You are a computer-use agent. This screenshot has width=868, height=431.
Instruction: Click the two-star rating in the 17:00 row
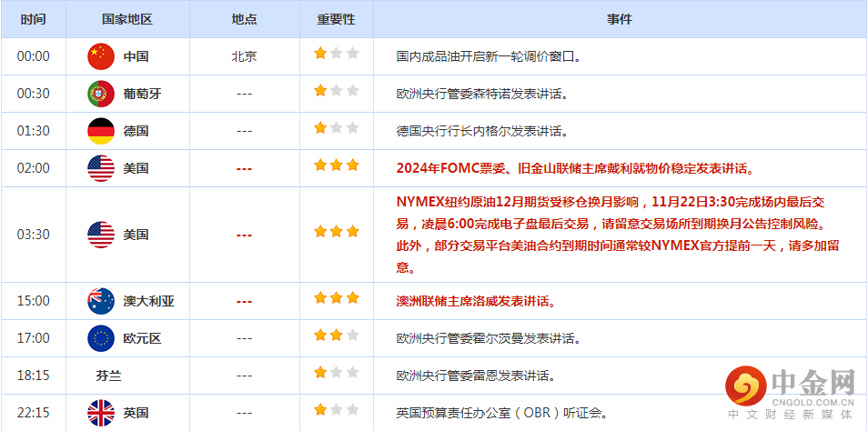pyautogui.click(x=337, y=336)
